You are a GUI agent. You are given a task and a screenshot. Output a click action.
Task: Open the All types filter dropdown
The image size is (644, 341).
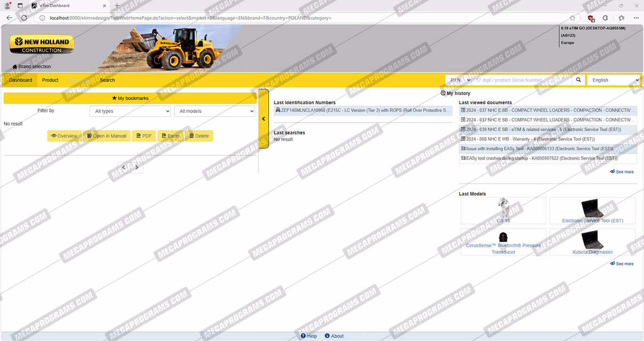point(130,111)
